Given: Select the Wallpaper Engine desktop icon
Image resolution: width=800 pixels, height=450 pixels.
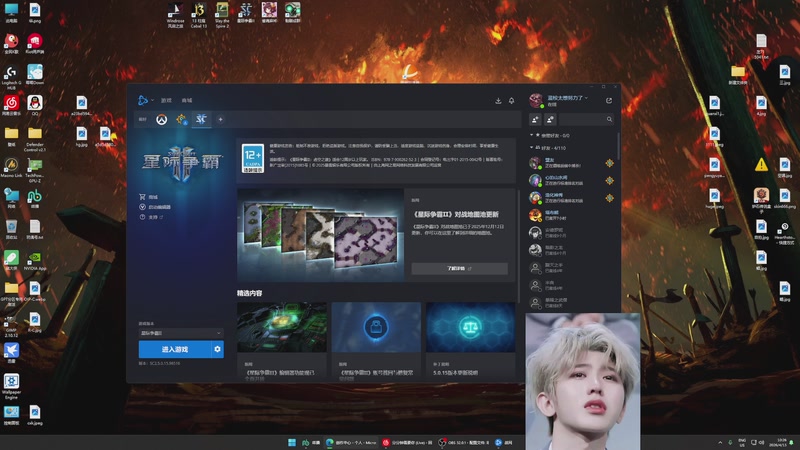Looking at the screenshot, I should point(11,386).
